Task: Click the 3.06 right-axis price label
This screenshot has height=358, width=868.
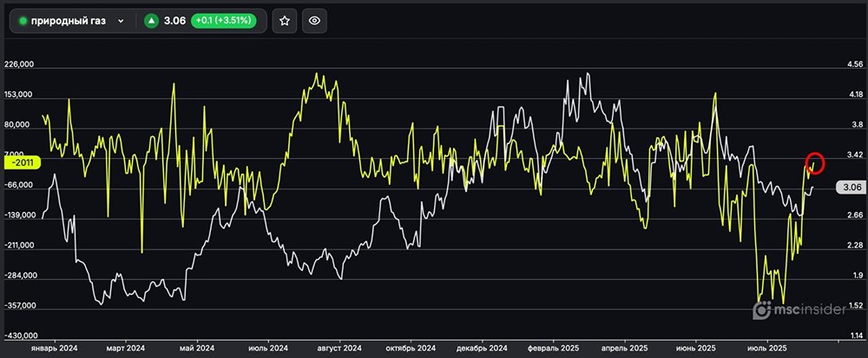Action: [x=852, y=188]
